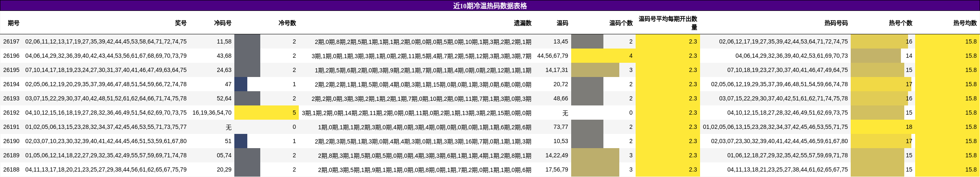Click warm code cell 73,77
The image size is (980, 177).
tap(561, 127)
